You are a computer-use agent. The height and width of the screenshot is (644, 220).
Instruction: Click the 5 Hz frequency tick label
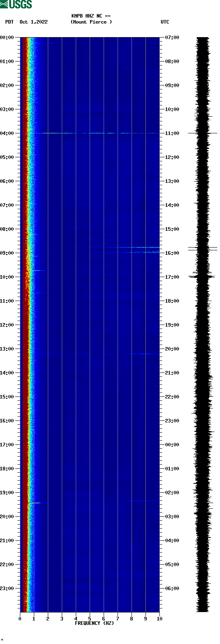90,618
